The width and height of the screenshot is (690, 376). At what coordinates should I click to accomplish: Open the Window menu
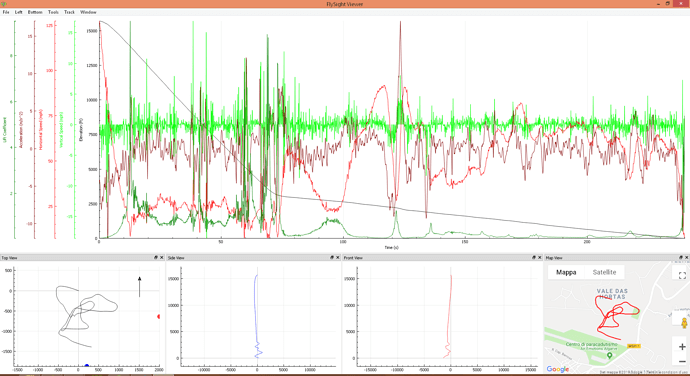pos(88,12)
